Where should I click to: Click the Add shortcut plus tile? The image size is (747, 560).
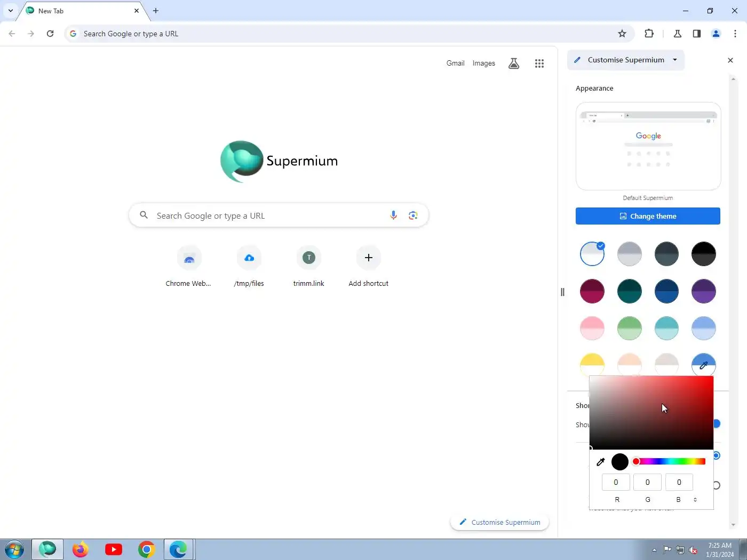pyautogui.click(x=369, y=266)
